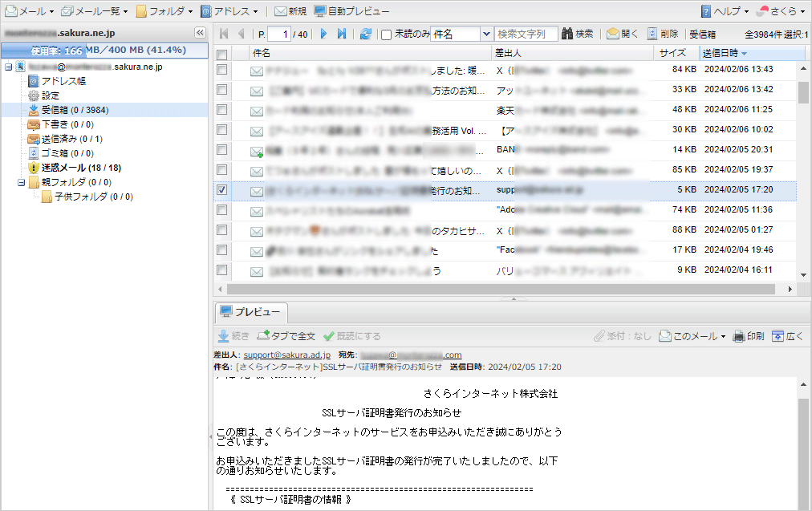Click the 検索文字列 search text field
Viewport: 812px width, 511px height.
coord(526,34)
